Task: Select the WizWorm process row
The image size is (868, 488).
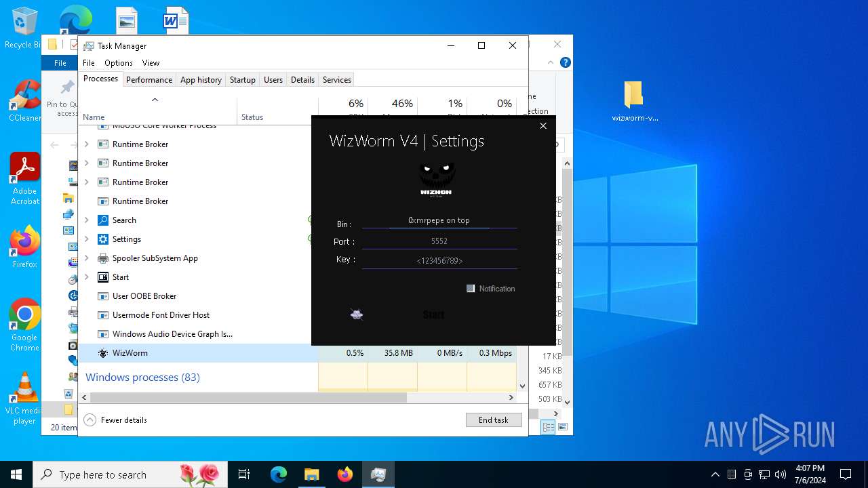Action: 298,353
